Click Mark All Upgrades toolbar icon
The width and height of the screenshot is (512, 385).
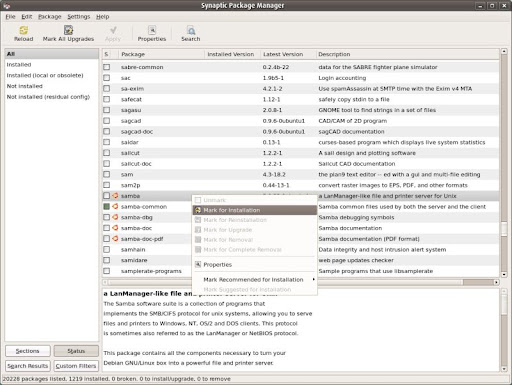68,30
